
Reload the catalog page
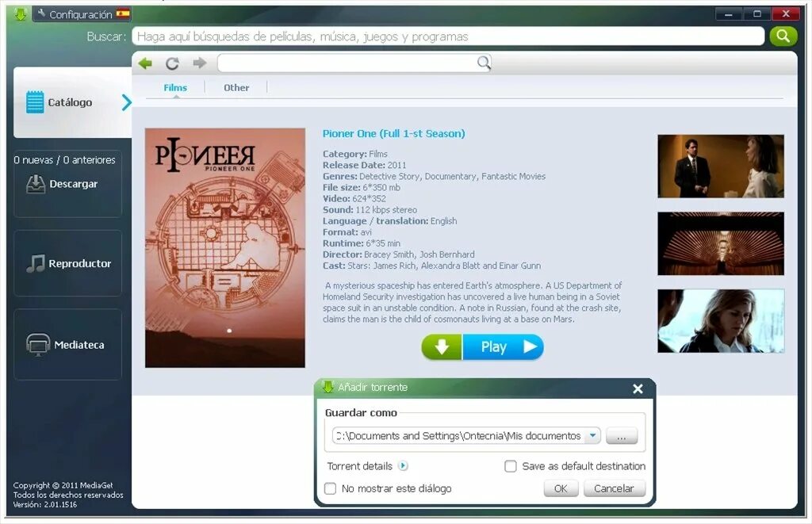tap(172, 63)
